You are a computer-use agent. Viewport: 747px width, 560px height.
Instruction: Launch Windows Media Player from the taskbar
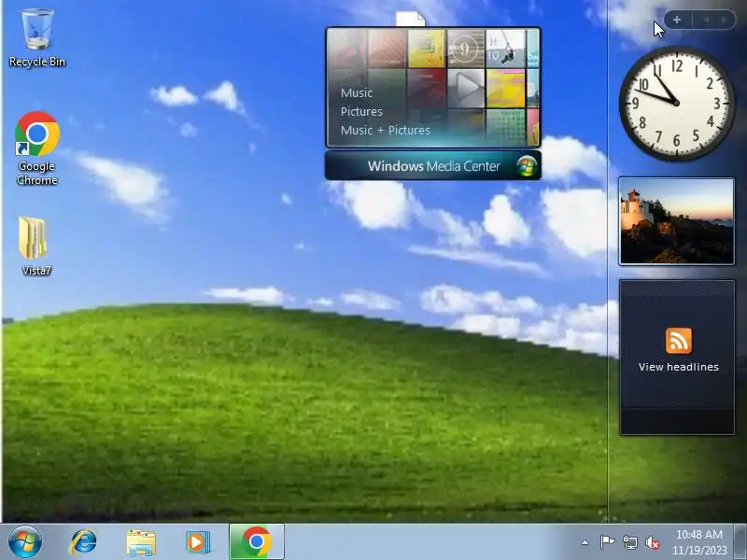pos(198,542)
